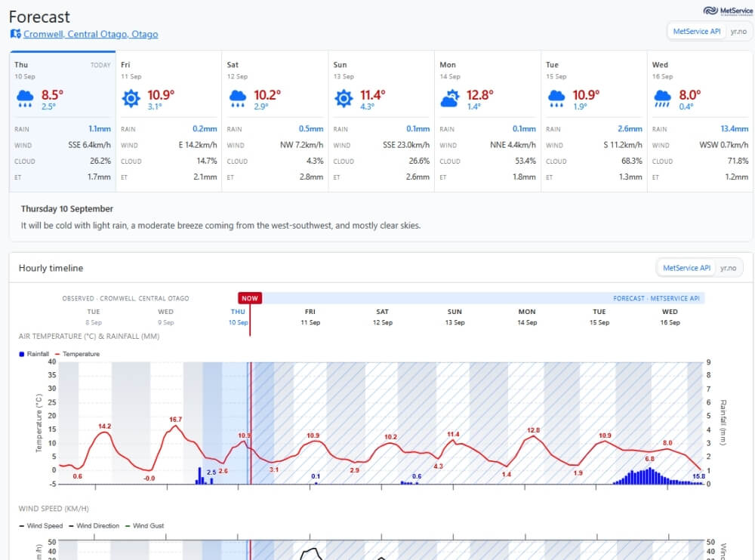The height and width of the screenshot is (560, 755).
Task: Click Wednesday's 13.4mm rain value
Action: (734, 128)
